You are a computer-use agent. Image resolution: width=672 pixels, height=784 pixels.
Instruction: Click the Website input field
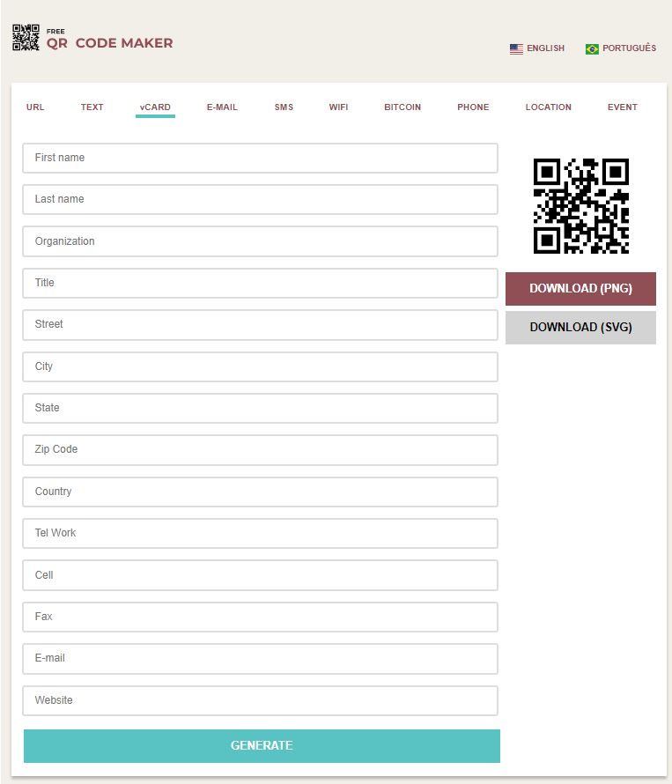(x=260, y=700)
